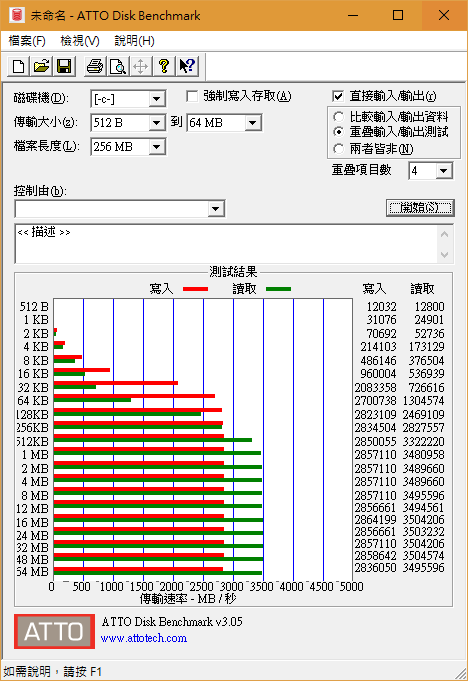Select 比較輸入/輸出資料 radio button
This screenshot has width=468, height=681.
coord(339,116)
